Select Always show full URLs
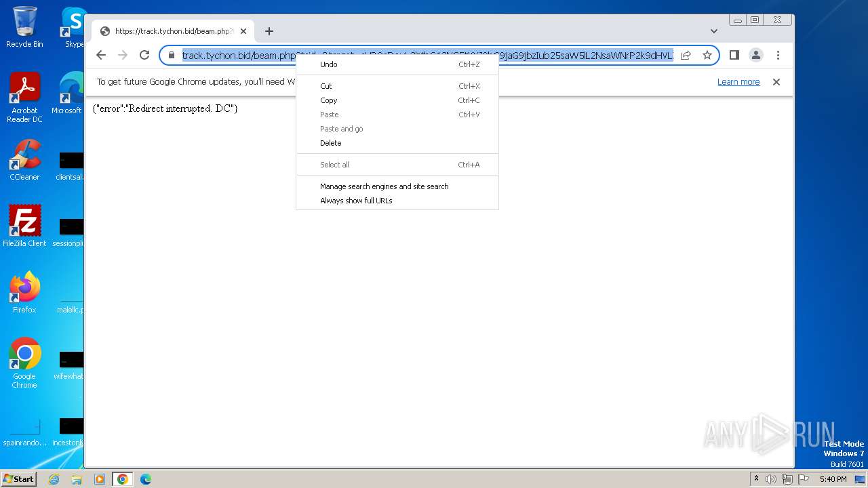 point(397,201)
